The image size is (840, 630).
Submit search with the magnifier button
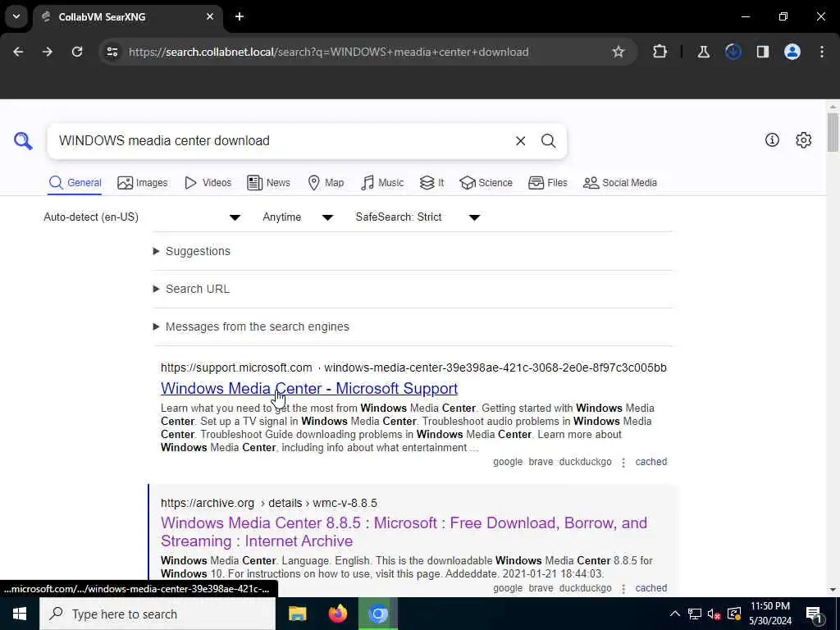coord(548,141)
